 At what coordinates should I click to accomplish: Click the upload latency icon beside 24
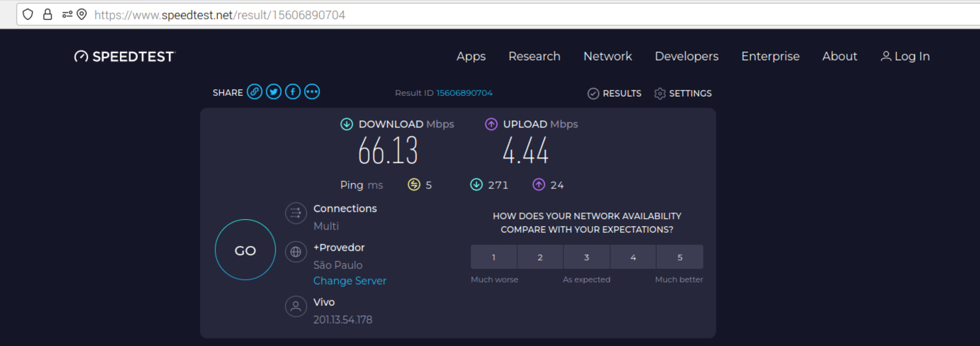pos(539,184)
